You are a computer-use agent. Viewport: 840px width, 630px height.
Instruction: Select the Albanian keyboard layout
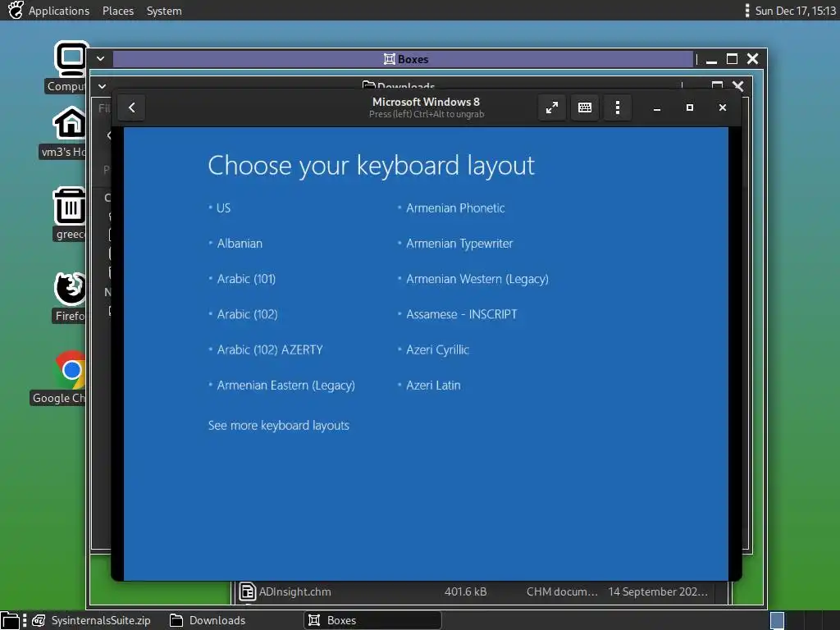pos(240,243)
